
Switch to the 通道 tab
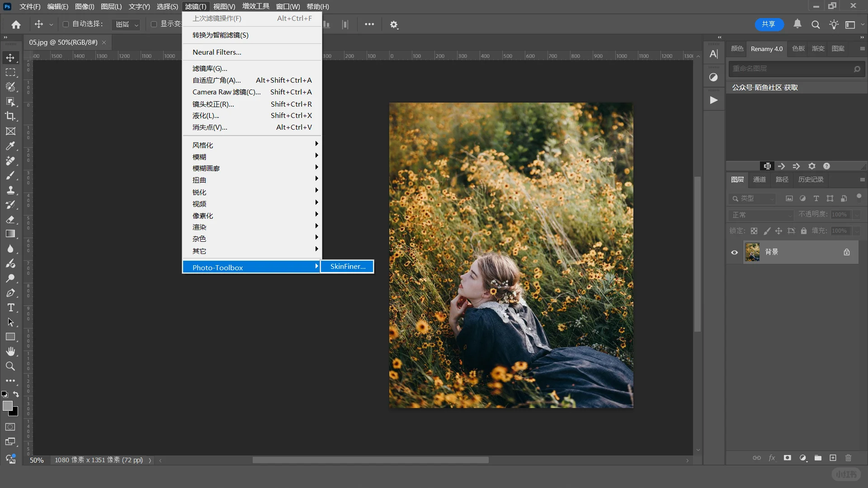[x=759, y=179]
